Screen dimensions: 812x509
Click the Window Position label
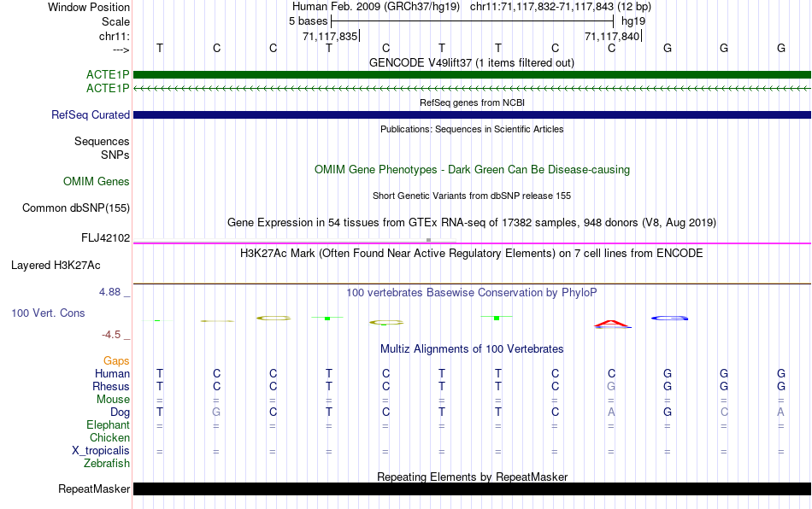pyautogui.click(x=89, y=7)
